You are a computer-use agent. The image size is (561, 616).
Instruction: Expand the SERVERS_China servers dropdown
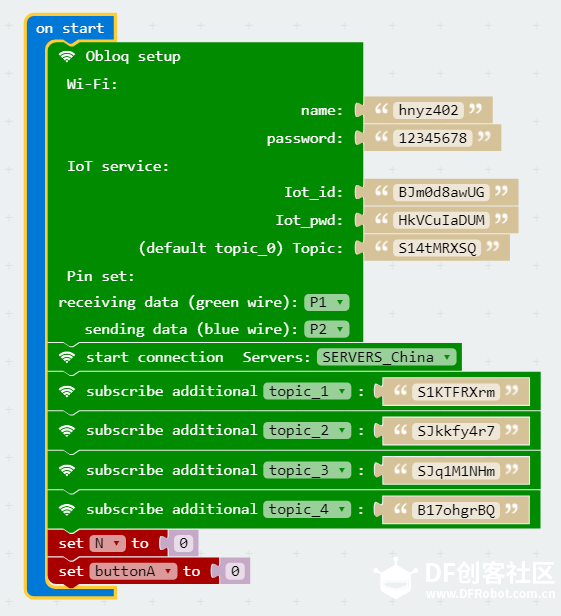[x=387, y=357]
